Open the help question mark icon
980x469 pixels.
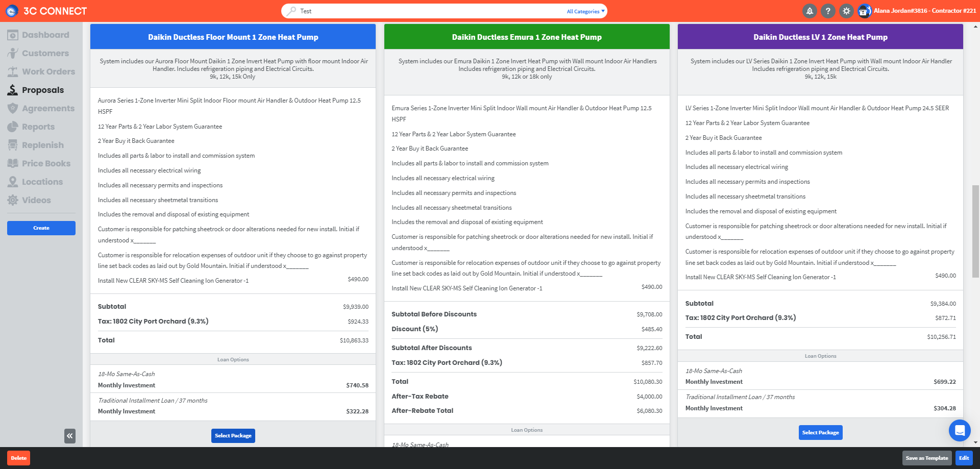click(828, 11)
